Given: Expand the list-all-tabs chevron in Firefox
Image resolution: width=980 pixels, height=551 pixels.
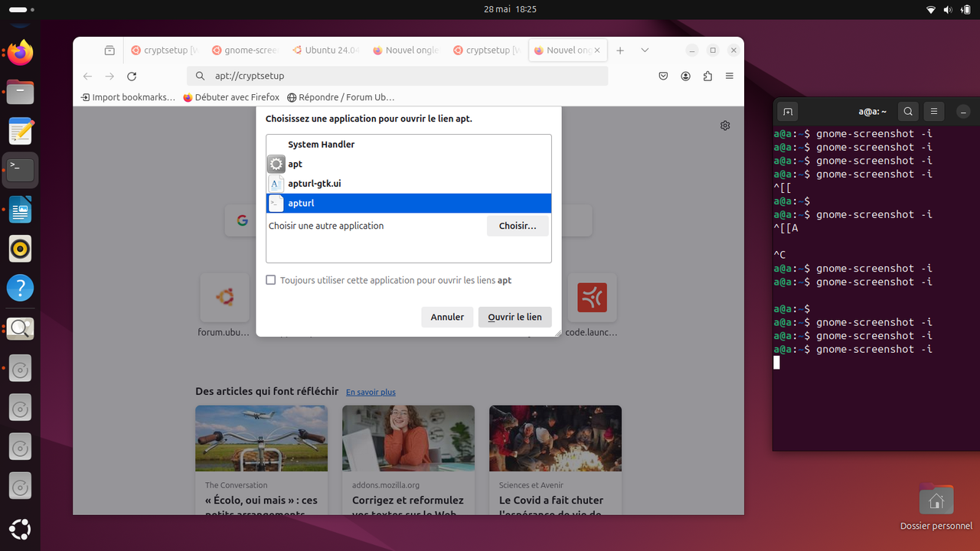Looking at the screenshot, I should 645,51.
